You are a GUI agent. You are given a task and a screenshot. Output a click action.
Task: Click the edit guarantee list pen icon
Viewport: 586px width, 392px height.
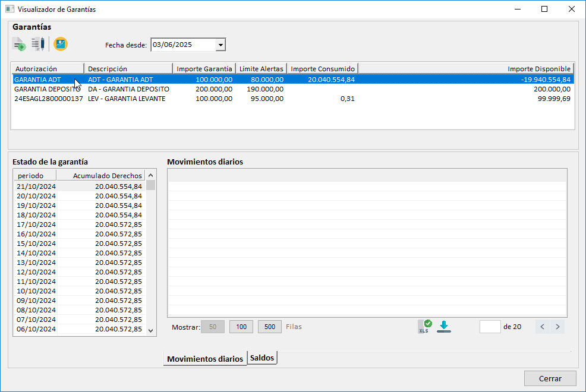(x=38, y=44)
